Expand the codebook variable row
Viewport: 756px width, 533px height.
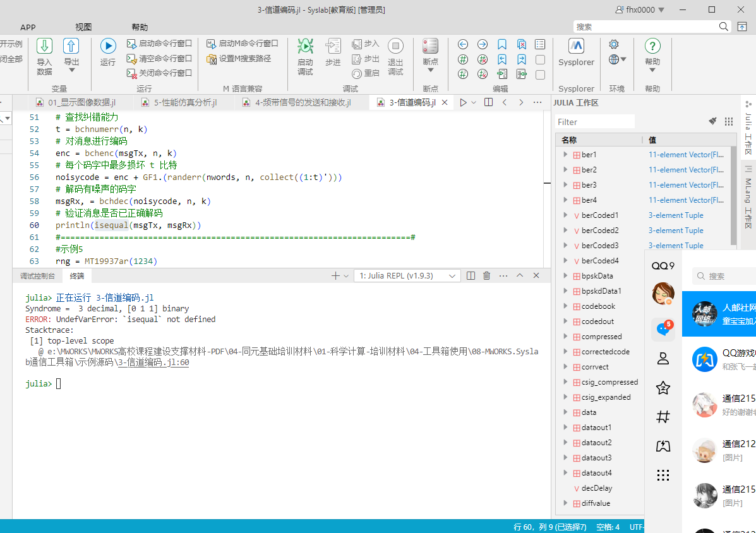[565, 306]
